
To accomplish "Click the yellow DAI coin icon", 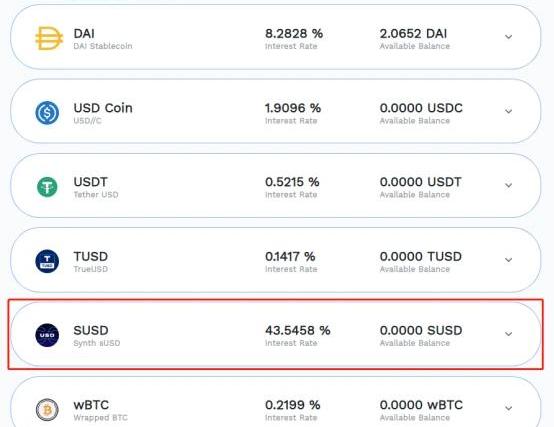I will (x=49, y=38).
